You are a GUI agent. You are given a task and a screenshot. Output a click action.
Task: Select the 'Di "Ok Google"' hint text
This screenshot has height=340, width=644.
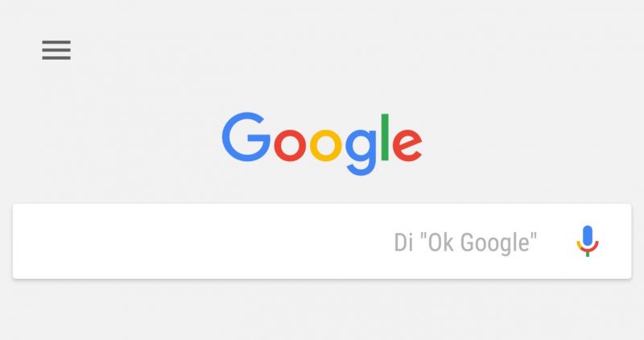(465, 243)
